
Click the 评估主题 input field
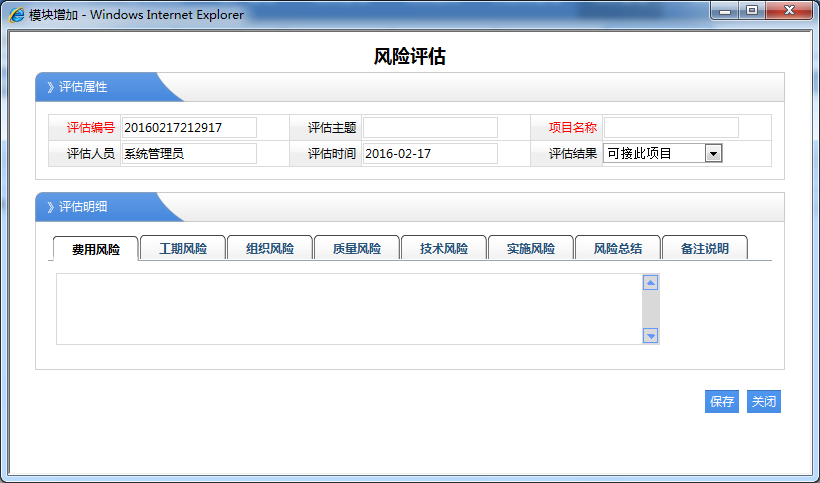pyautogui.click(x=430, y=127)
